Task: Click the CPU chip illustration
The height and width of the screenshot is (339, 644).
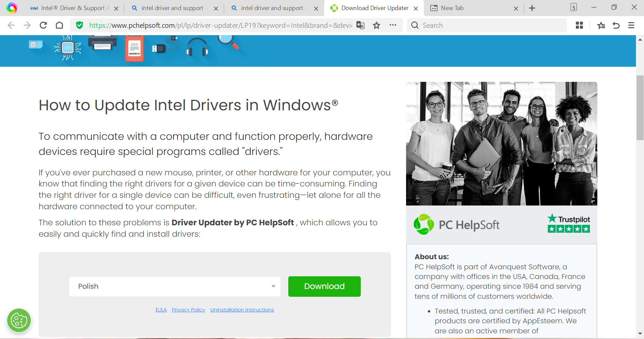Action: pyautogui.click(x=68, y=48)
